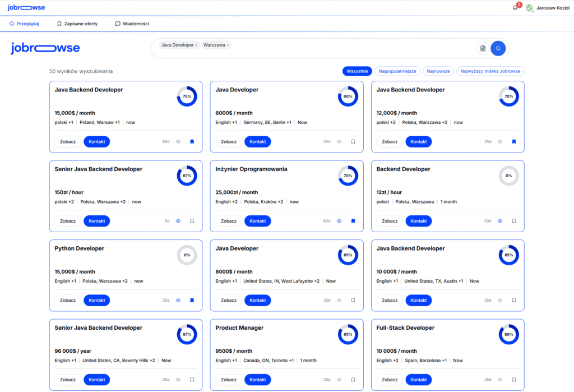Click the Jaroslaw Koziol profile avatar
The height and width of the screenshot is (392, 574).
tap(529, 8)
